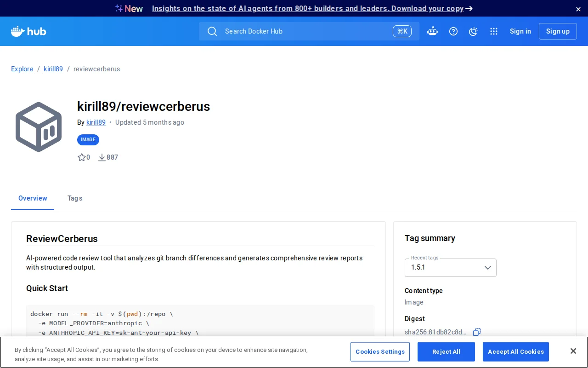Screen dimensions: 588x368
Task: Click the search magnifier icon
Action: click(x=212, y=31)
